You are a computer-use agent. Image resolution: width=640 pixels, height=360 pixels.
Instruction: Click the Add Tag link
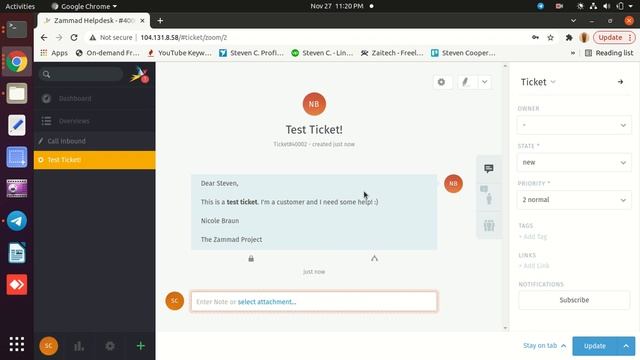532,237
